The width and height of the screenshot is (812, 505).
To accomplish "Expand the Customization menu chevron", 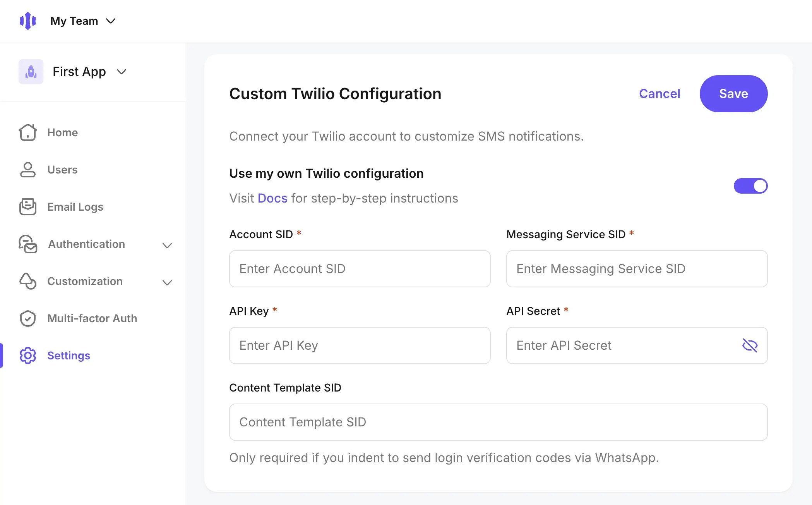I will click(167, 282).
